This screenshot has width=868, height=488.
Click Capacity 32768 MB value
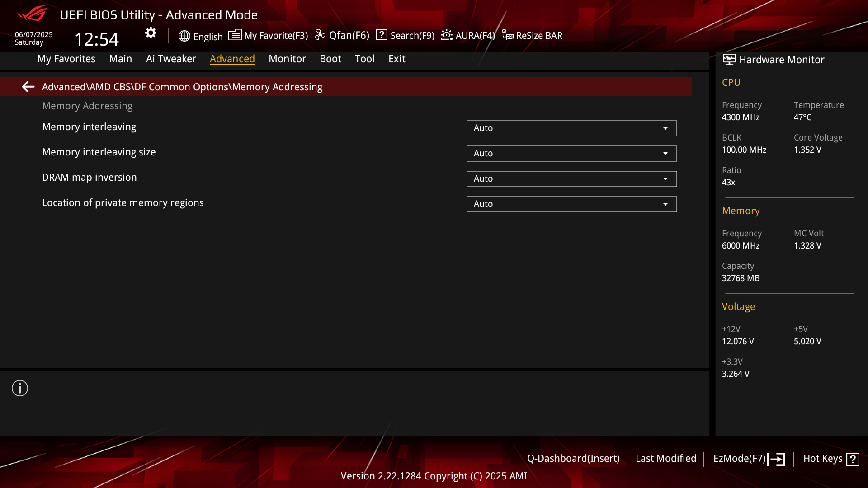(741, 278)
